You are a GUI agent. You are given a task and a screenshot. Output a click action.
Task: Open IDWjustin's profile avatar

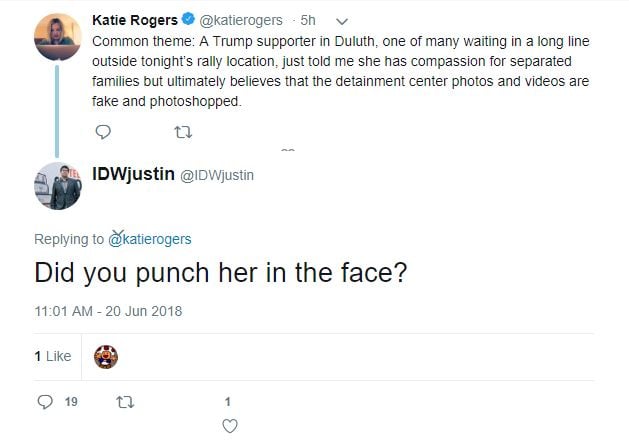click(57, 185)
